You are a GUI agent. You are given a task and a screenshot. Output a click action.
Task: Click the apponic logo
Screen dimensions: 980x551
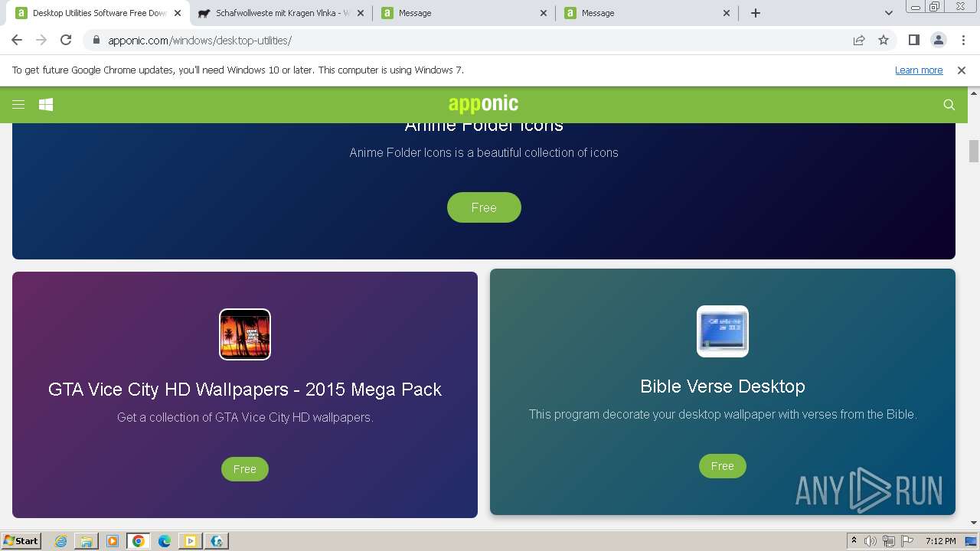[483, 104]
